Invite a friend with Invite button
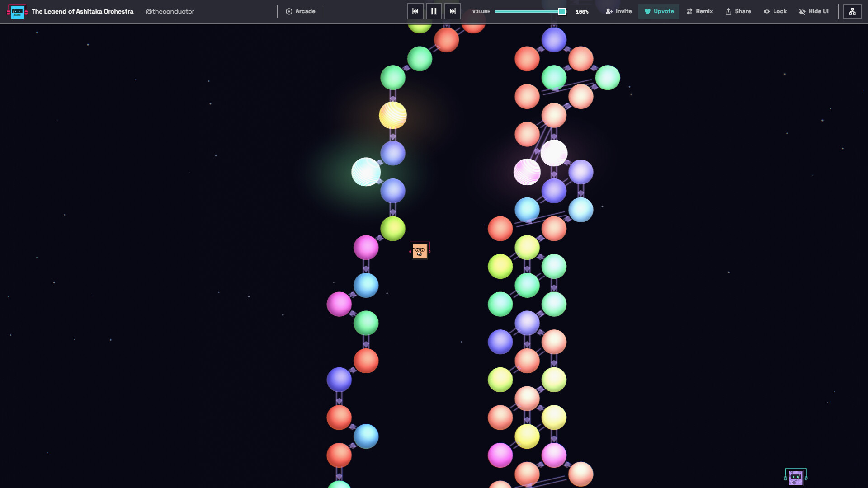This screenshot has width=868, height=488. [x=618, y=11]
